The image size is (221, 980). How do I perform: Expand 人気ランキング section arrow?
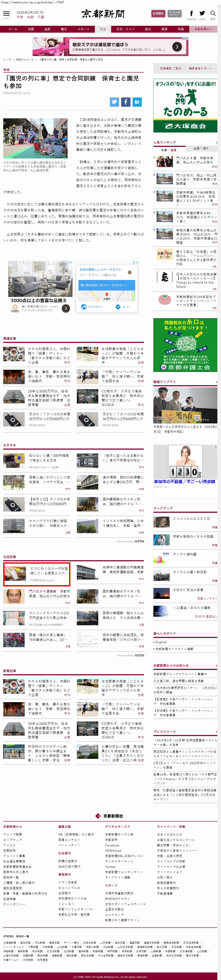click(x=216, y=142)
